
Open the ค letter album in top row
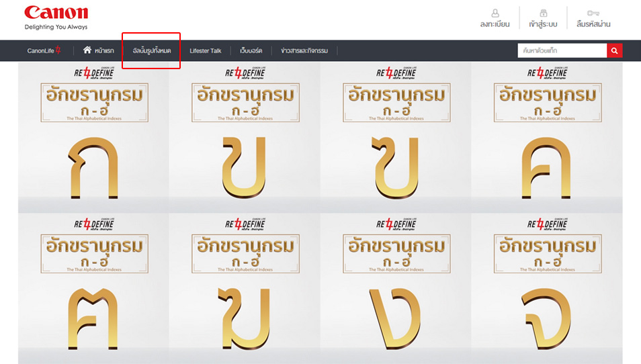(546, 137)
